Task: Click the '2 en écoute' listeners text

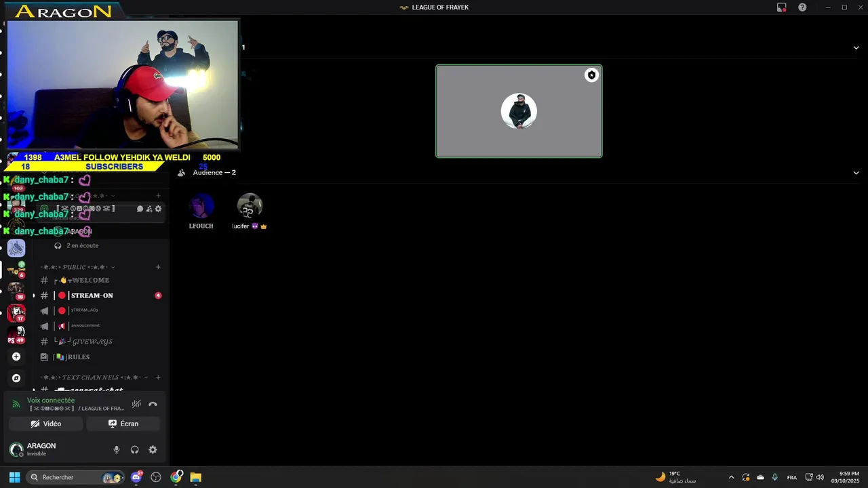Action: (82, 246)
